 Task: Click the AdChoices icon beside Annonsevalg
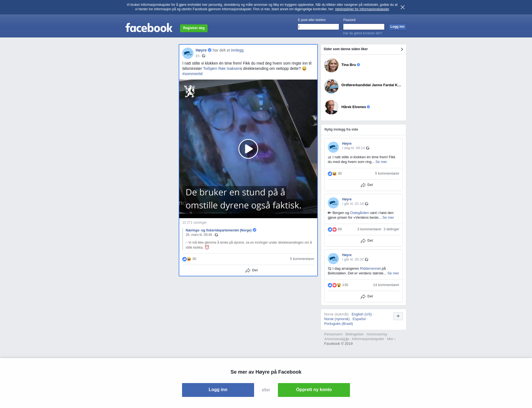[347, 339]
